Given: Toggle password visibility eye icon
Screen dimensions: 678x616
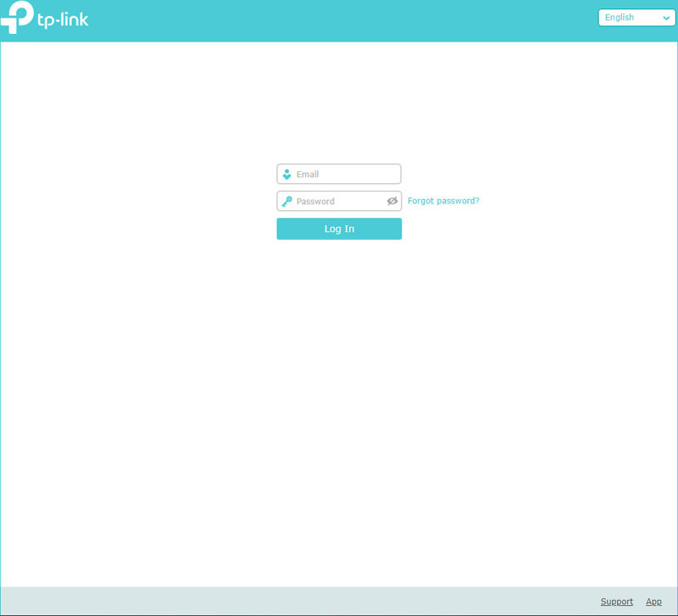Looking at the screenshot, I should point(392,201).
